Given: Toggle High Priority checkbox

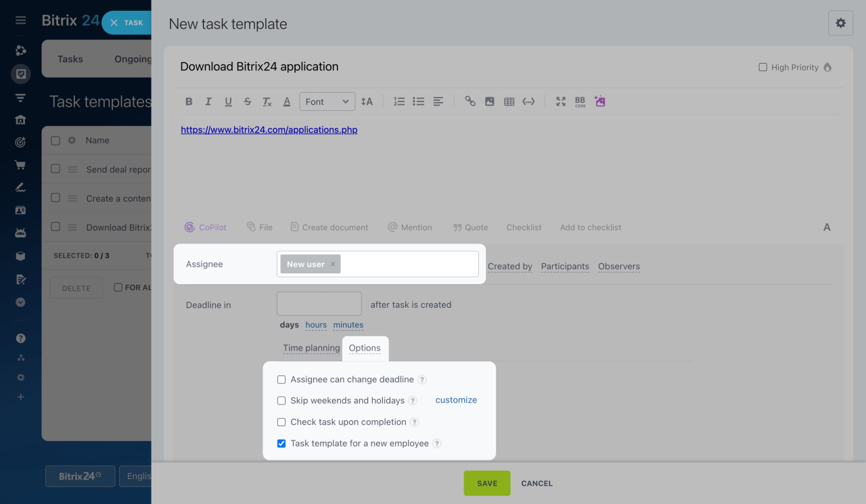Looking at the screenshot, I should [x=763, y=68].
